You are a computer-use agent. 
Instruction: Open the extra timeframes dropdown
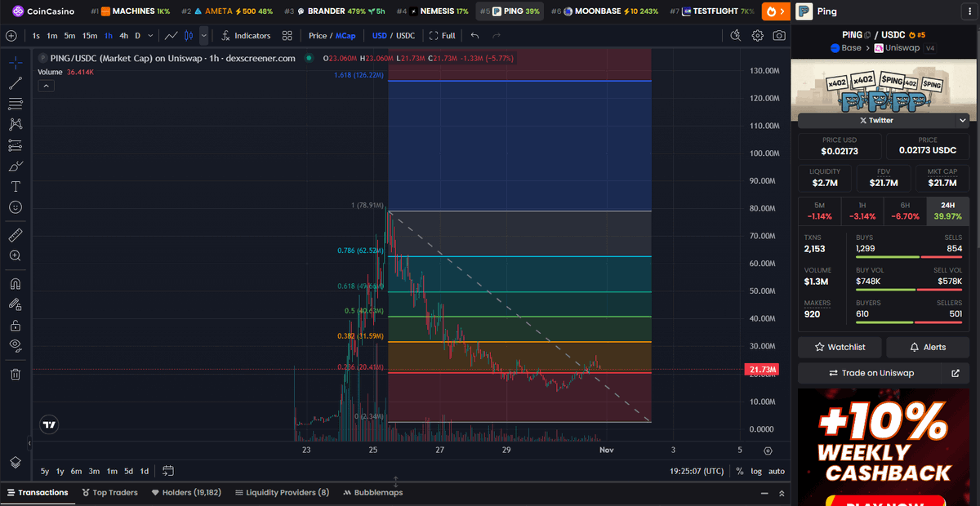[150, 35]
